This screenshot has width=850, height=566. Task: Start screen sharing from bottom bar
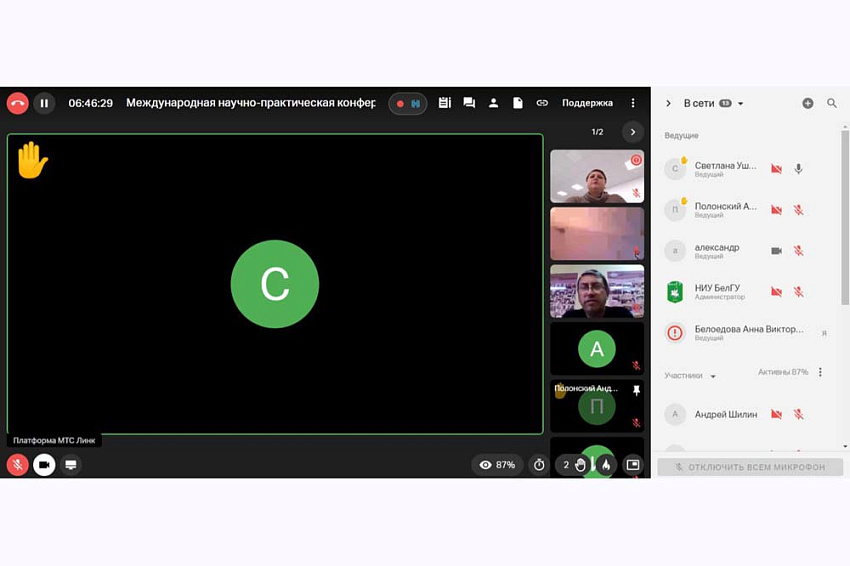click(x=70, y=465)
